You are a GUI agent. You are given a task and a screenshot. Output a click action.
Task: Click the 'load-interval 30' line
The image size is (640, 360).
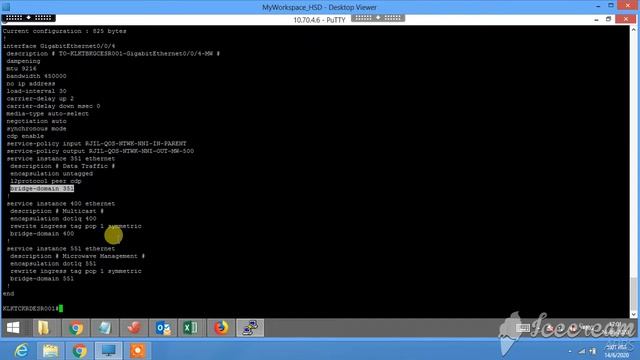[x=36, y=91]
